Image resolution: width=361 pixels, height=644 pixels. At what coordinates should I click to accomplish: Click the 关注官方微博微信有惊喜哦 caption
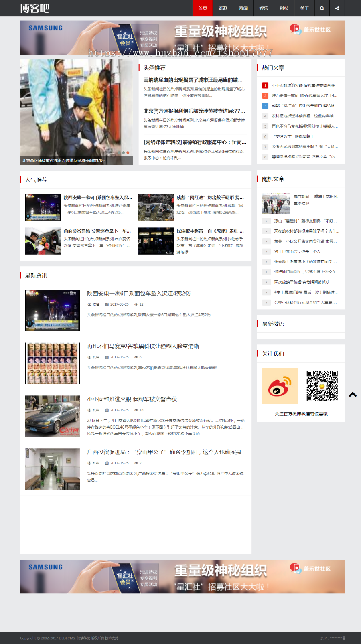(x=301, y=414)
